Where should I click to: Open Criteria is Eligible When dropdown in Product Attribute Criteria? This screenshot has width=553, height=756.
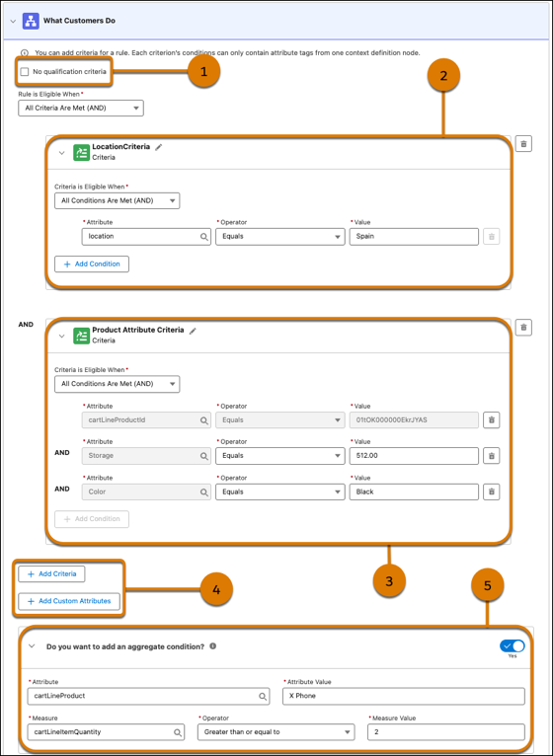pos(118,384)
